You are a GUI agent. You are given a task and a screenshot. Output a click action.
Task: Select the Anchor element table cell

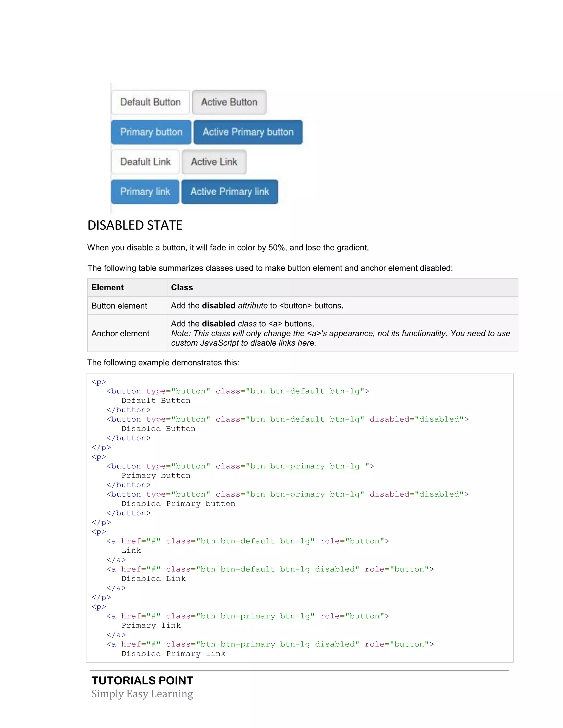click(120, 333)
